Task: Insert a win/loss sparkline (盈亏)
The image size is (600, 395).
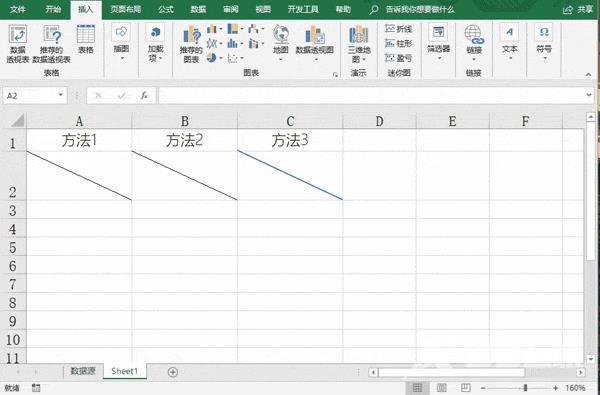Action: coord(398,58)
